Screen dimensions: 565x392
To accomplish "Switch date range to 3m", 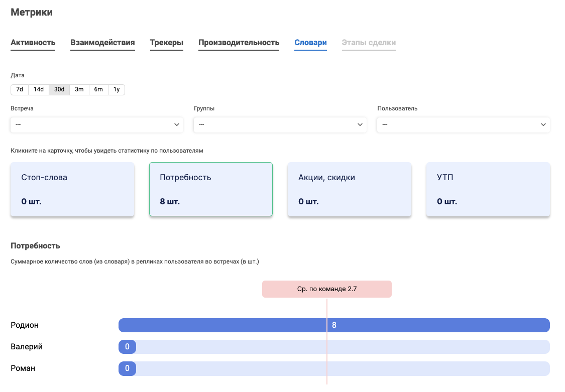I will coord(79,89).
